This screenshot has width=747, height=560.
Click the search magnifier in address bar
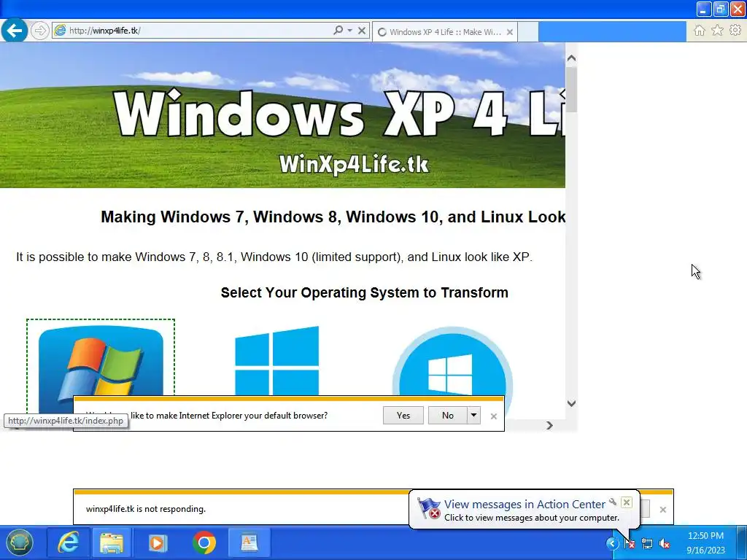[x=338, y=31]
